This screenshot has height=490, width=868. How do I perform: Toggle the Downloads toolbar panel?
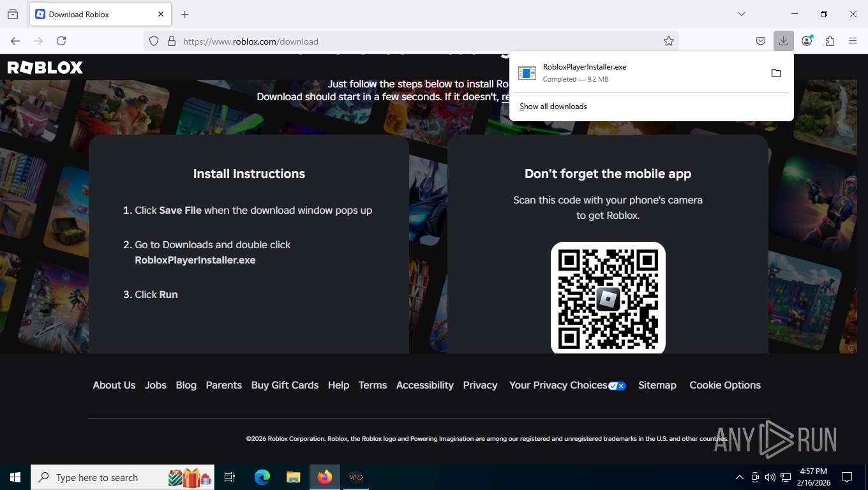coord(783,41)
